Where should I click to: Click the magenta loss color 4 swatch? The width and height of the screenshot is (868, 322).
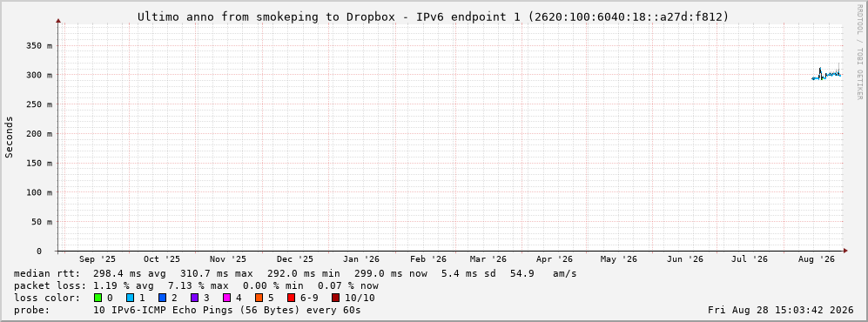[226, 298]
